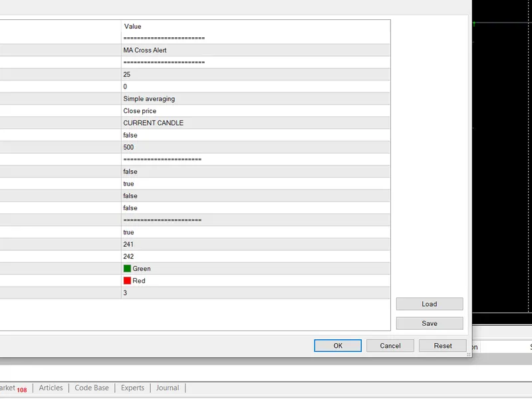The width and height of the screenshot is (532, 399).
Task: Click the OK button
Action: coord(338,345)
